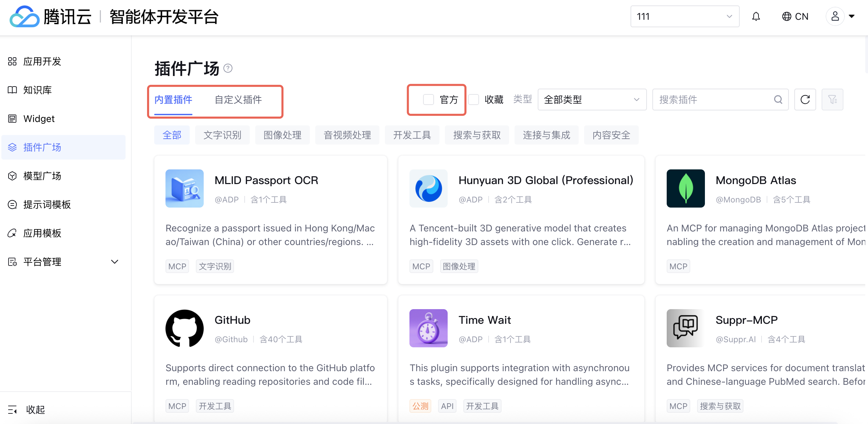Viewport: 868px width, 424px height.
Task: Click the search magnifier icon
Action: pyautogui.click(x=778, y=100)
